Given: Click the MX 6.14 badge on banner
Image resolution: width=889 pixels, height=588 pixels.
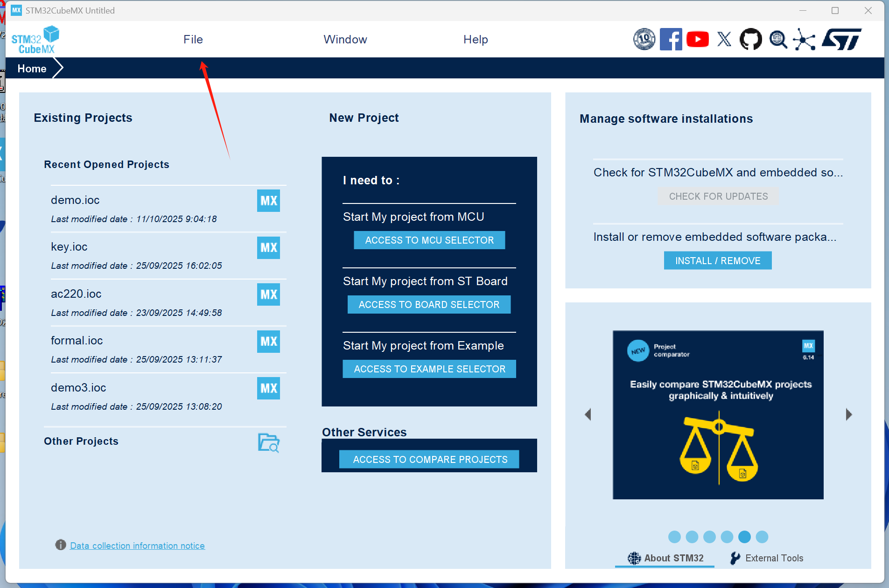Looking at the screenshot, I should 808,350.
